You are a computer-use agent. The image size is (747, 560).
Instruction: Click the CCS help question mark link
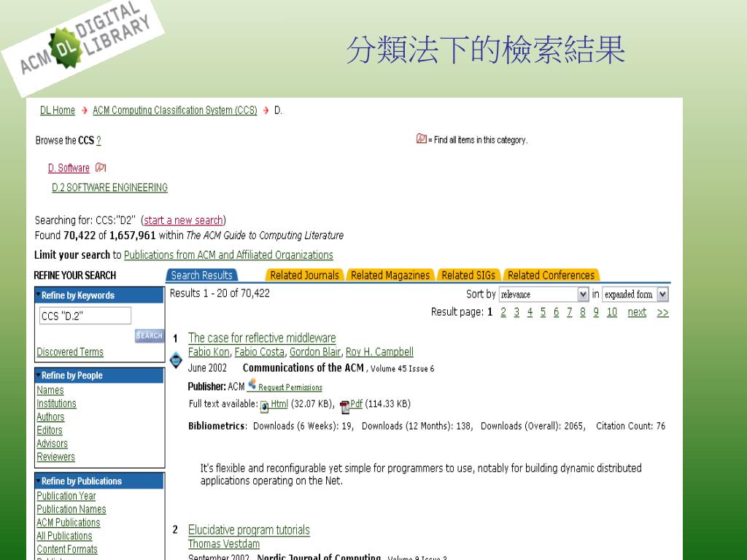(98, 141)
